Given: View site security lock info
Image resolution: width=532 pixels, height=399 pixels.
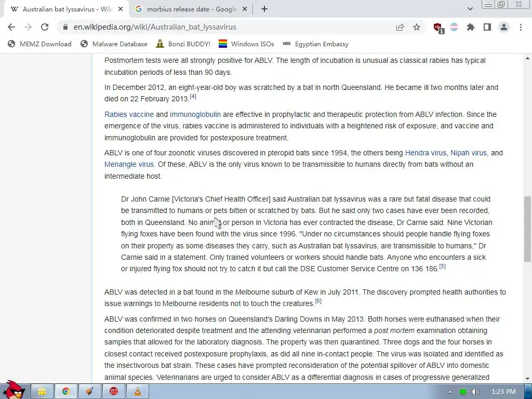Looking at the screenshot, I should (x=65, y=27).
